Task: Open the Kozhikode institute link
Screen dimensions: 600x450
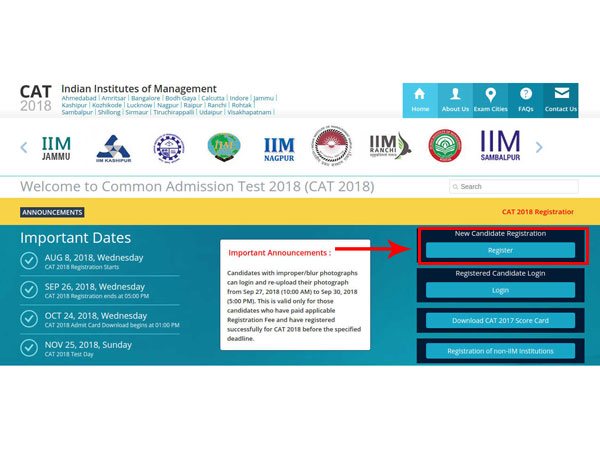Action: tap(107, 105)
